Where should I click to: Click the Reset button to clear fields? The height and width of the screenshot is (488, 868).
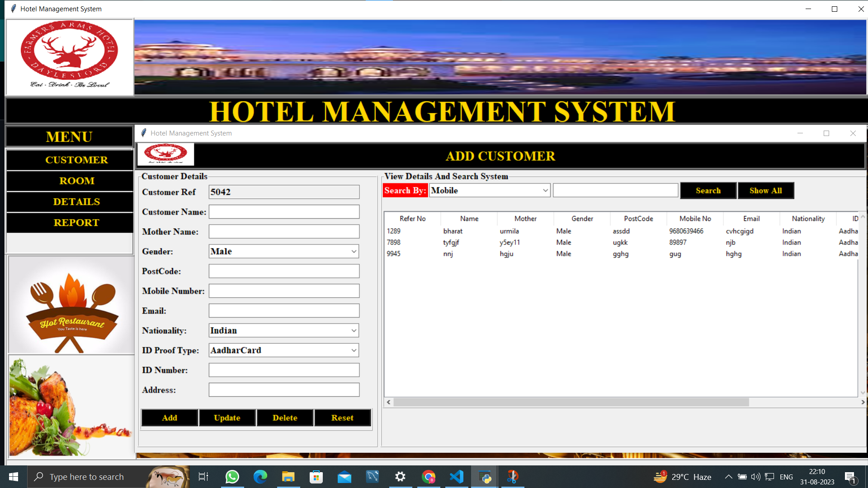[x=342, y=418]
